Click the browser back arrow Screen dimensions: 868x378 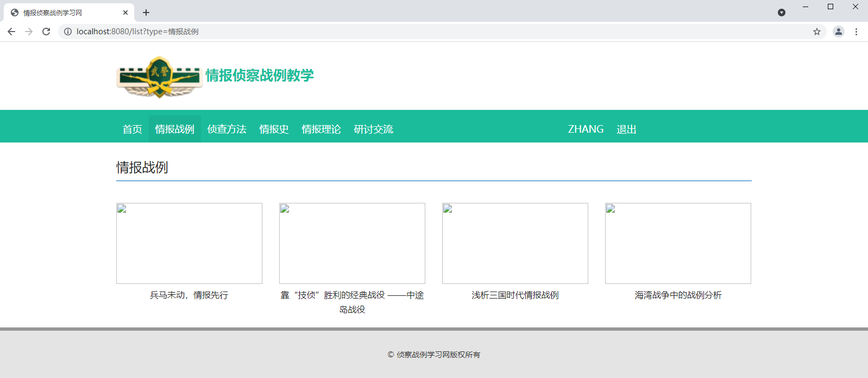(x=11, y=32)
